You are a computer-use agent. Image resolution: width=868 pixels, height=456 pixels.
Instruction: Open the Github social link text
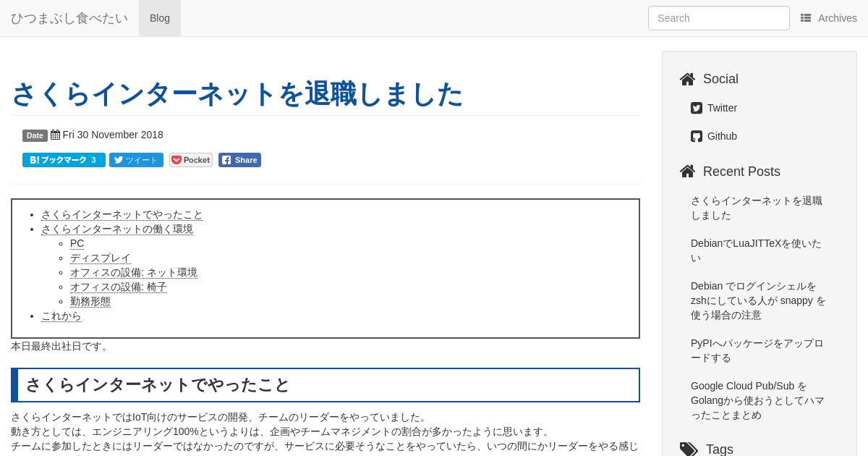point(722,136)
